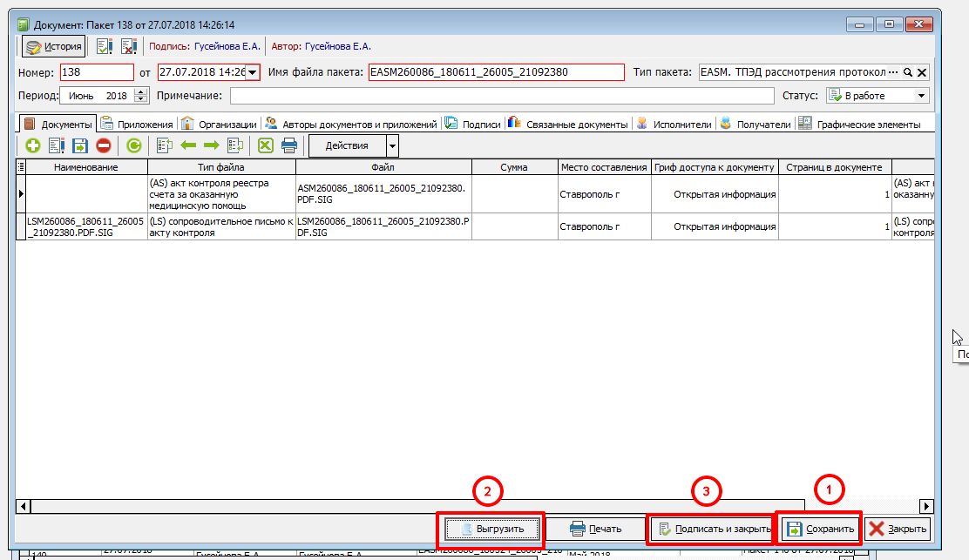Image resolution: width=969 pixels, height=560 pixels.
Task: Click the magnifier icon in Тип пакета field
Action: click(x=907, y=72)
